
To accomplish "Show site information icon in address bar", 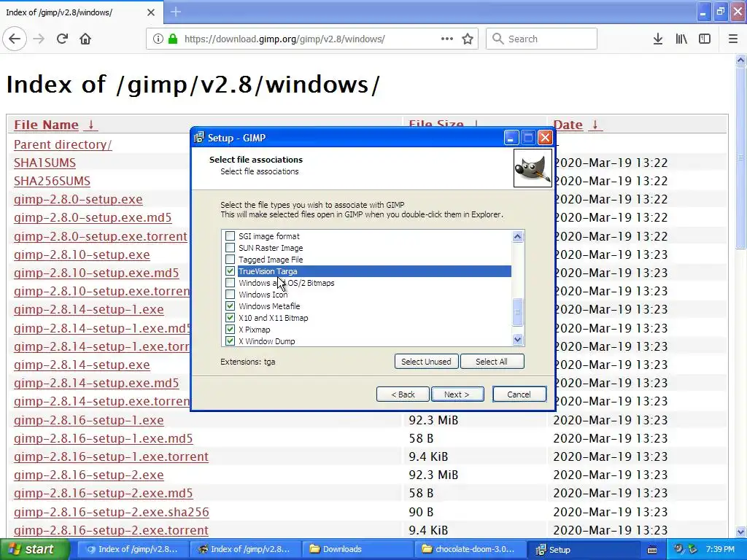I will (x=158, y=39).
